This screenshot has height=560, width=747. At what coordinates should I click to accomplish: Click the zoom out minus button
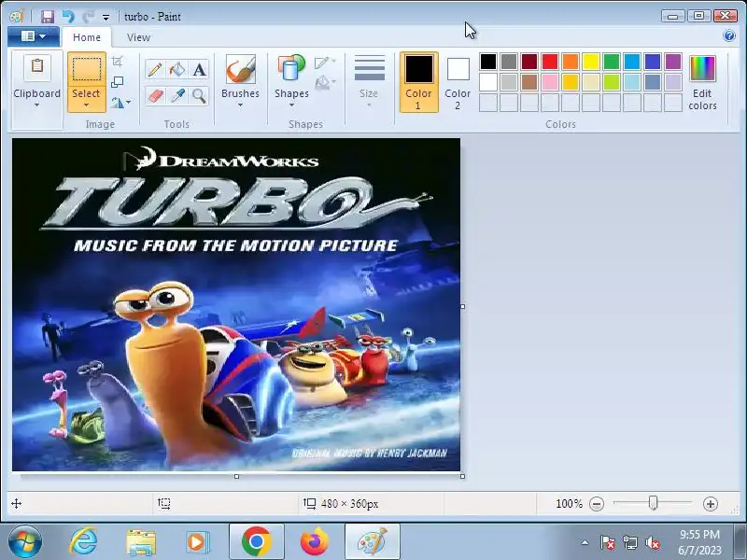click(597, 504)
